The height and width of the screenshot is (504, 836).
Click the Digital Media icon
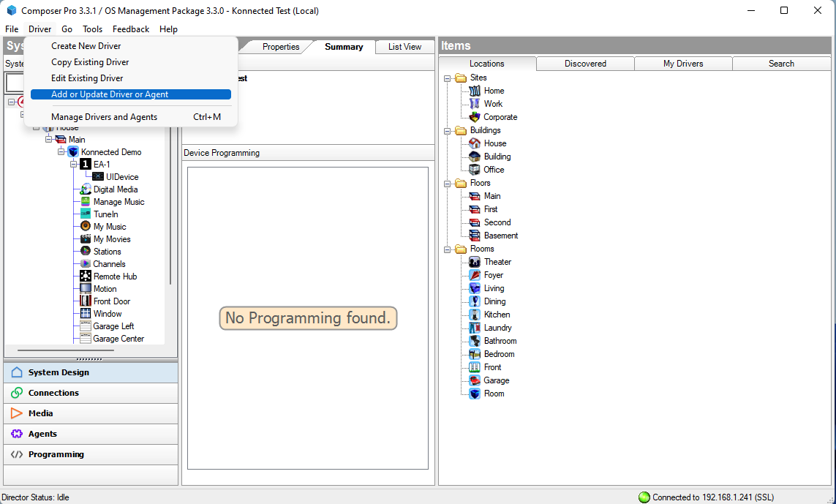[x=86, y=189]
